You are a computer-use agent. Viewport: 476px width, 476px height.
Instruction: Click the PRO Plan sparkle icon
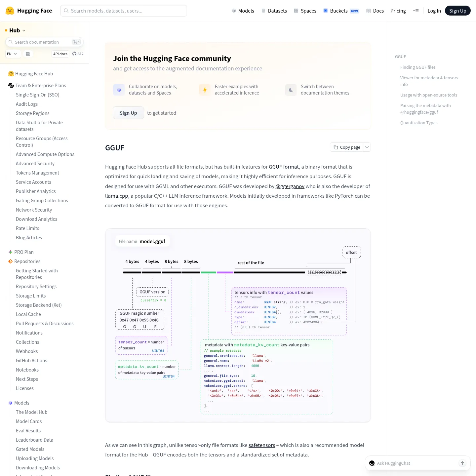10,252
